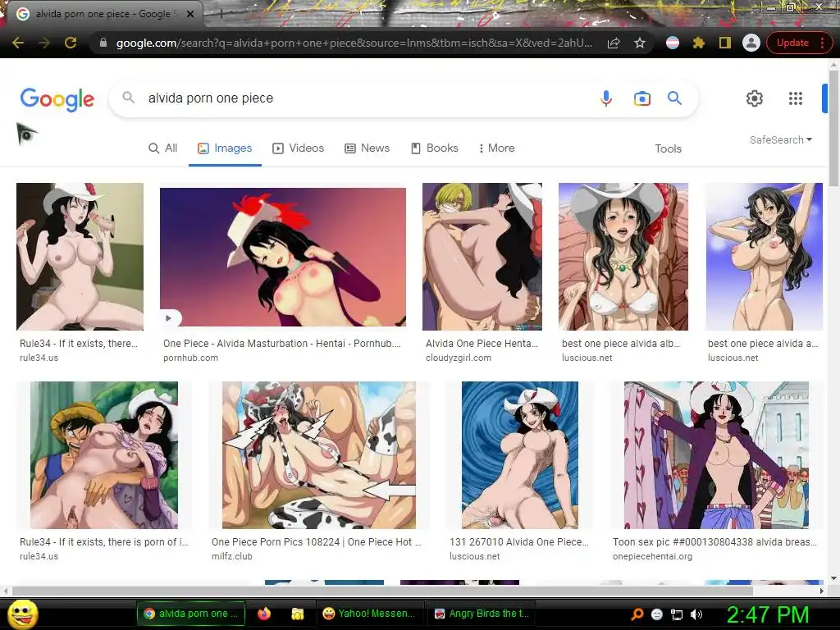Switch to Yahoo! Messenger taskbar window
840x630 pixels.
369,614
